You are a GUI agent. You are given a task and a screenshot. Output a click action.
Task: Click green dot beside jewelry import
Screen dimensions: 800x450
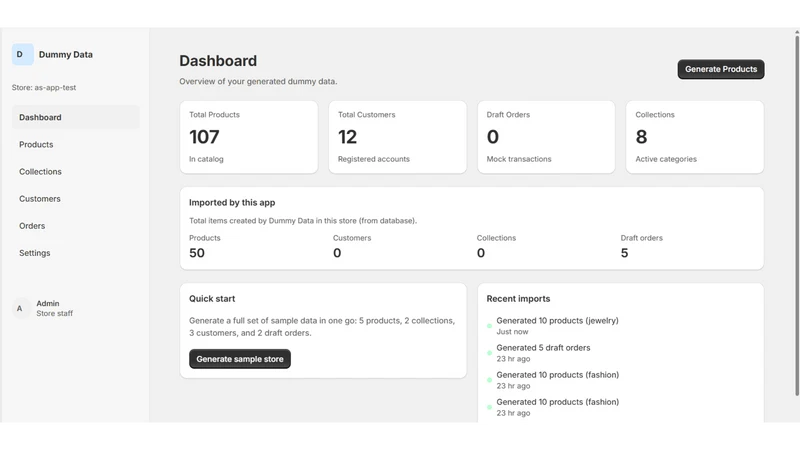click(489, 326)
